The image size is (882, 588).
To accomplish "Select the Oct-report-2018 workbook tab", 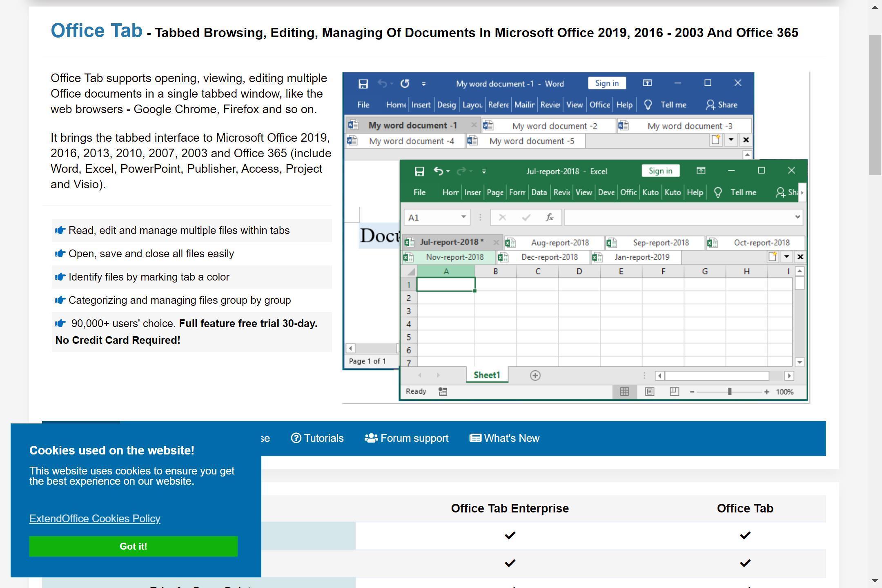I will pos(755,243).
